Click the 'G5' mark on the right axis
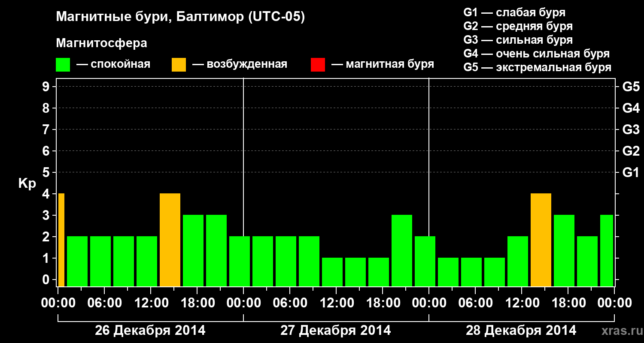 [631, 87]
